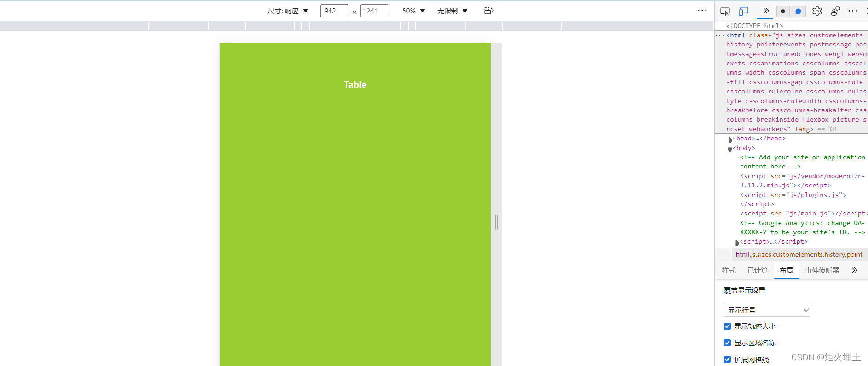
Task: Open DevTools customize ellipsis menu
Action: pos(853,11)
